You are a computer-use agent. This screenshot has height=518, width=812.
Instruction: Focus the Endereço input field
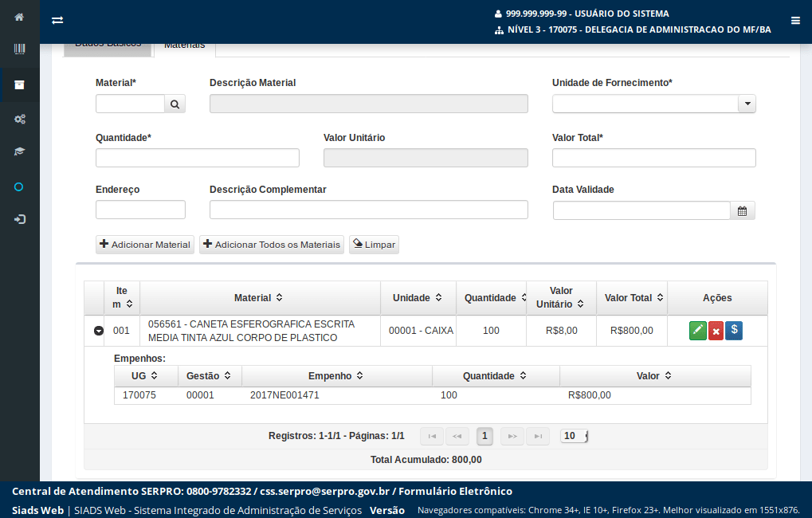pyautogui.click(x=140, y=210)
